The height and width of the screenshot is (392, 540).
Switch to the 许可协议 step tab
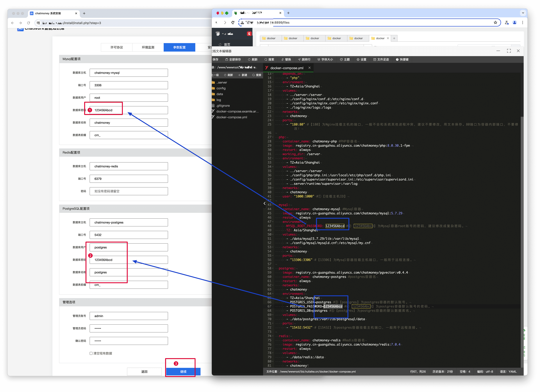coord(117,47)
